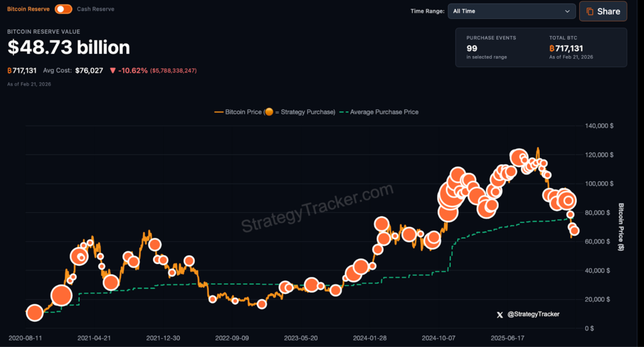Switch to the Cash Reserve view
This screenshot has height=347, width=644.
[96, 9]
